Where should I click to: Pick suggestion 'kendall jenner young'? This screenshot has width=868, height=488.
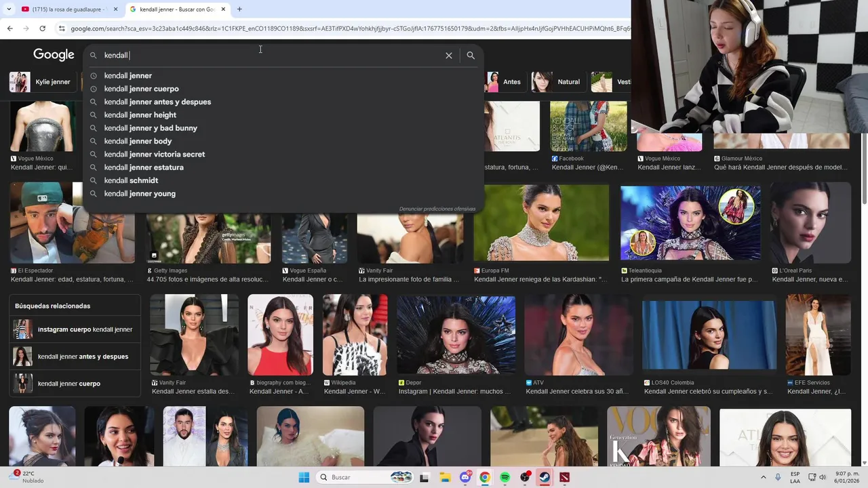point(283,194)
